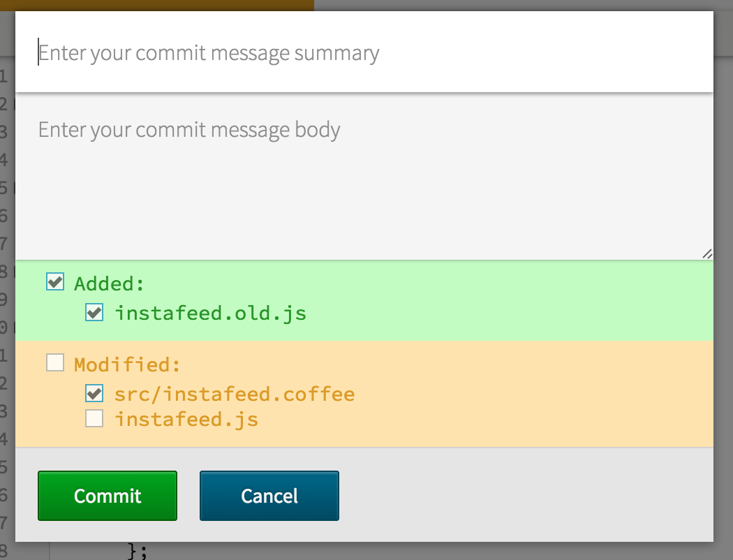Click the textarea resize grip handle
The width and height of the screenshot is (733, 560).
pos(708,253)
